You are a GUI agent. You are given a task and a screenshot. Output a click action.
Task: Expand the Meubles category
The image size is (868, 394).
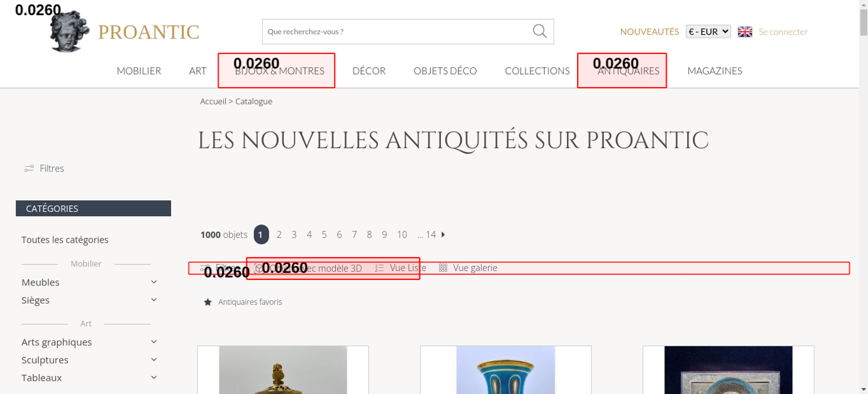pyautogui.click(x=154, y=282)
